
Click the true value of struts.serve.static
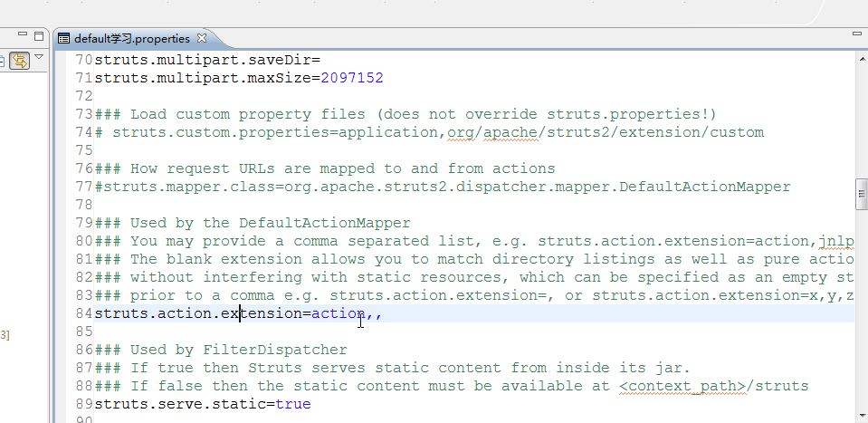[292, 404]
